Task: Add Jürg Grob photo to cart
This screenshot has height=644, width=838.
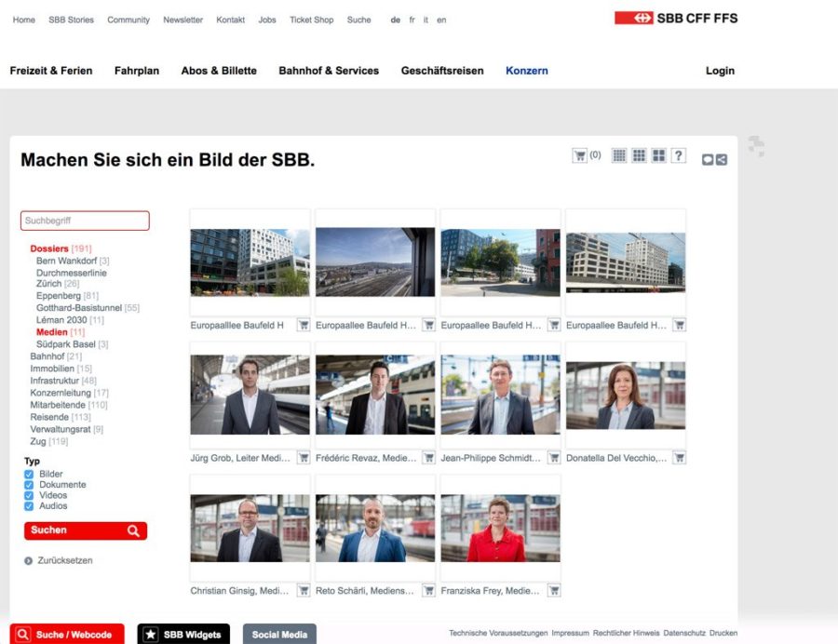Action: [x=304, y=458]
